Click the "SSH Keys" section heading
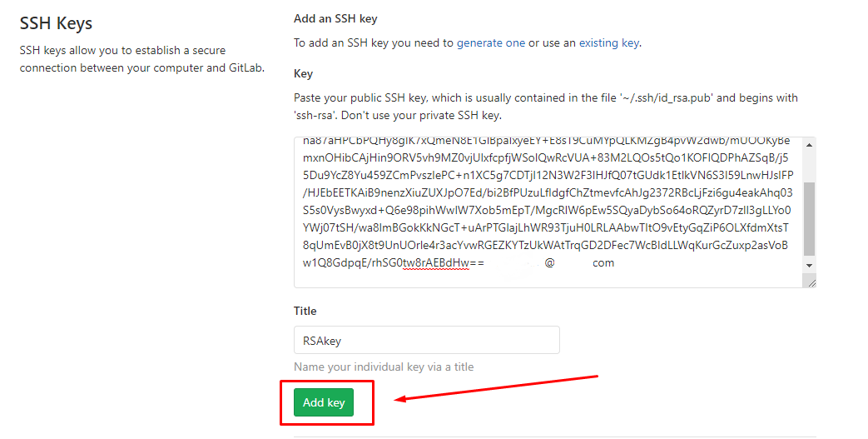The height and width of the screenshot is (439, 868). point(56,23)
